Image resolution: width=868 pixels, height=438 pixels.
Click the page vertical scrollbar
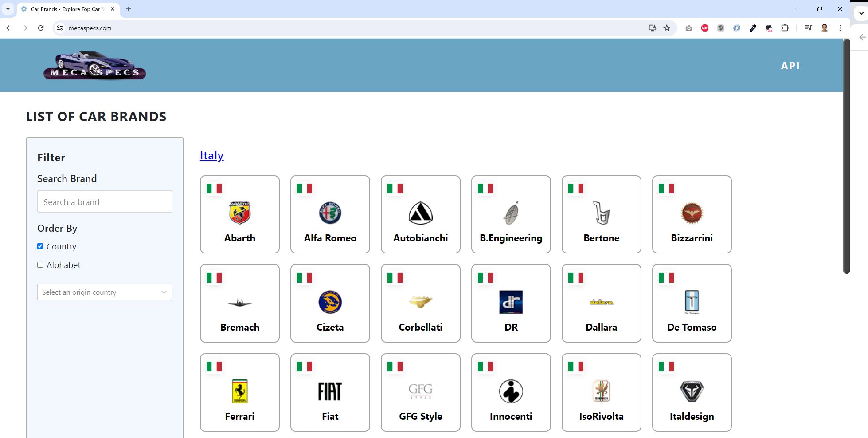(x=846, y=156)
